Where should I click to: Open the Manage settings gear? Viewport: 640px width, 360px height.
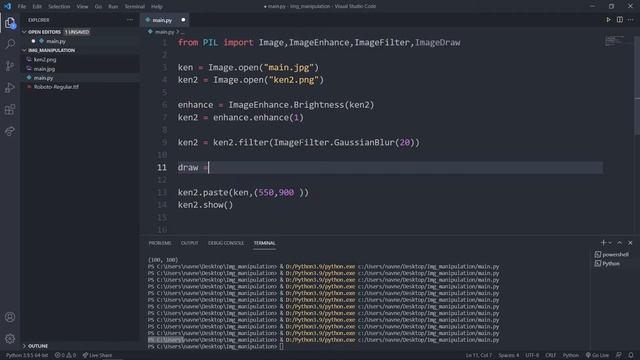(x=10, y=338)
